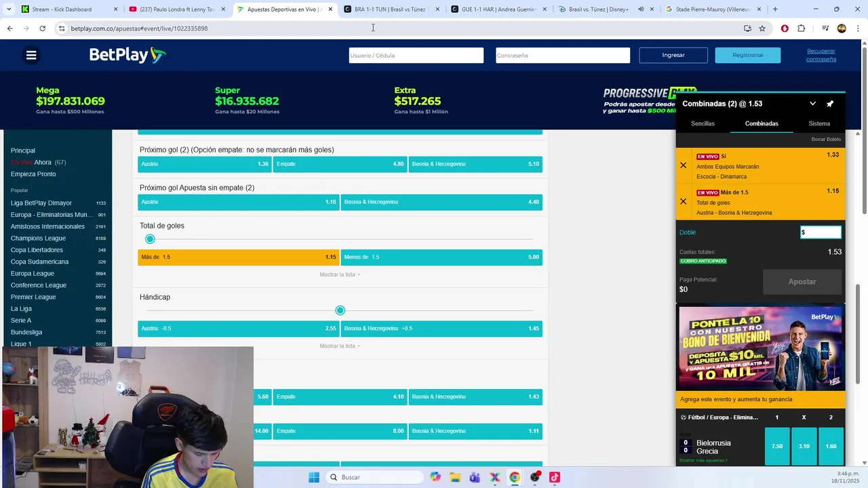This screenshot has width=868, height=488.
Task: Reload the page with the refresh icon
Action: point(42,28)
